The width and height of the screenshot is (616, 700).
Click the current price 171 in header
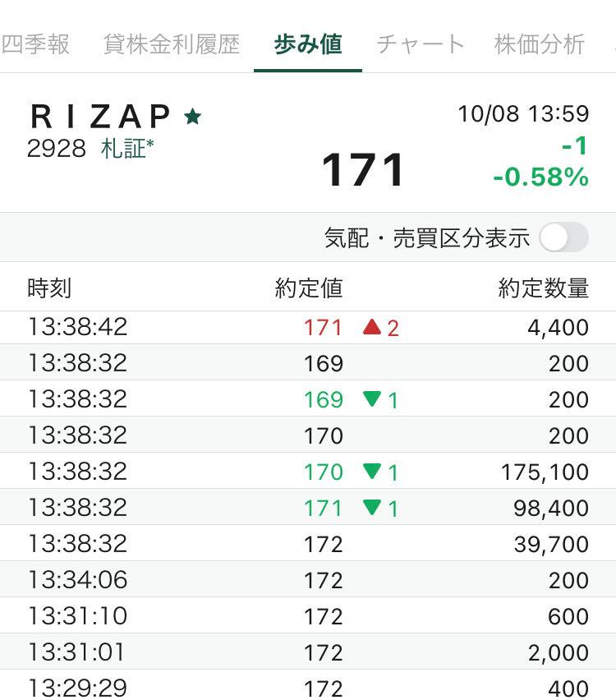362,170
